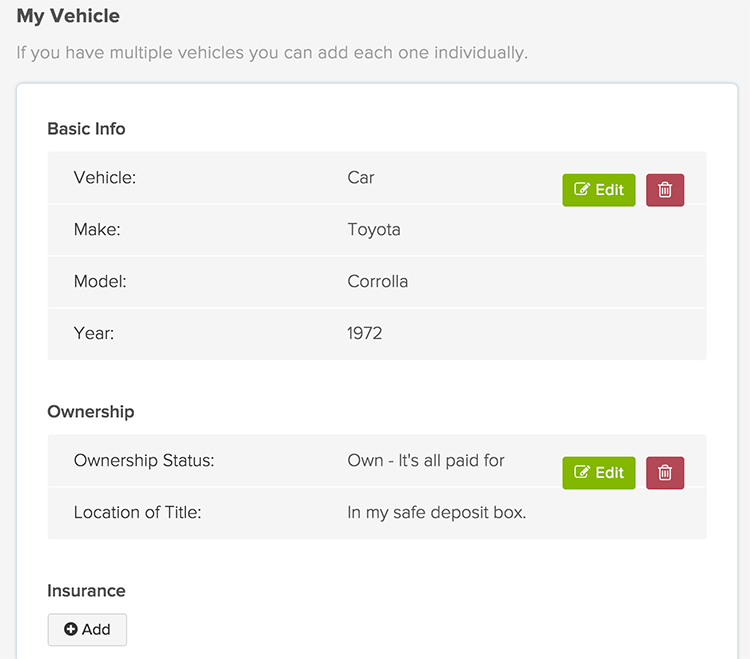Select the 'Own - It's all paid for' text

pyautogui.click(x=426, y=461)
